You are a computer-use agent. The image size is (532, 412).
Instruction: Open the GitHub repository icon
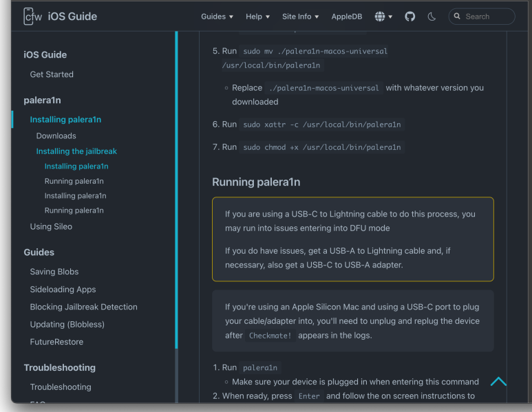pyautogui.click(x=410, y=17)
